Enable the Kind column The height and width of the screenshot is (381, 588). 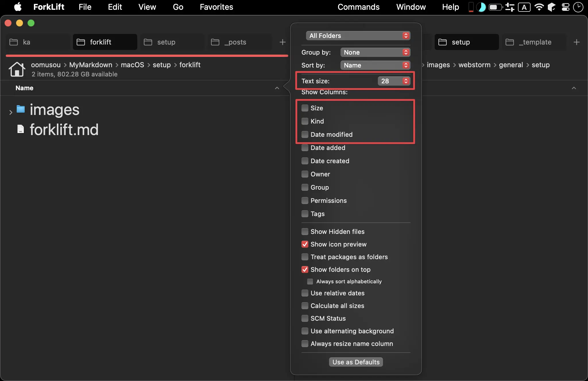pyautogui.click(x=305, y=121)
